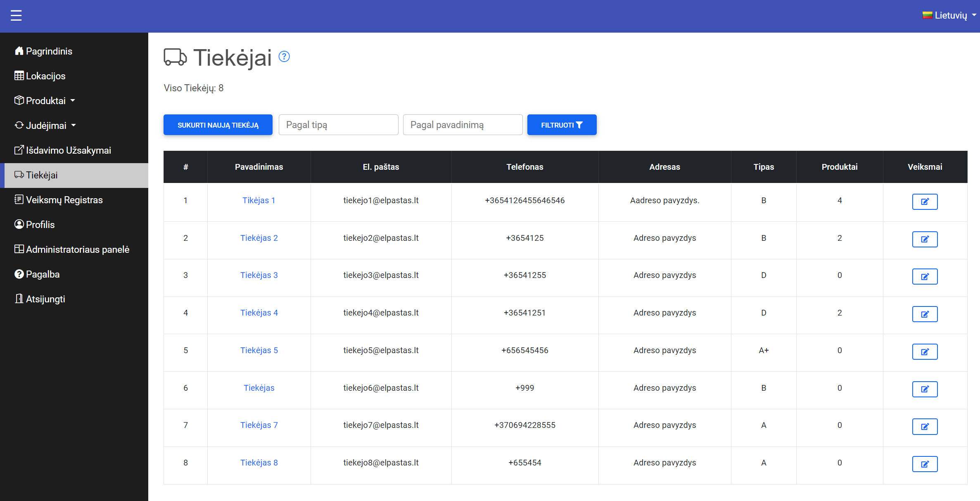Screen dimensions: 980x501
Task: Expand the Produktai sidebar submenu
Action: [45, 101]
